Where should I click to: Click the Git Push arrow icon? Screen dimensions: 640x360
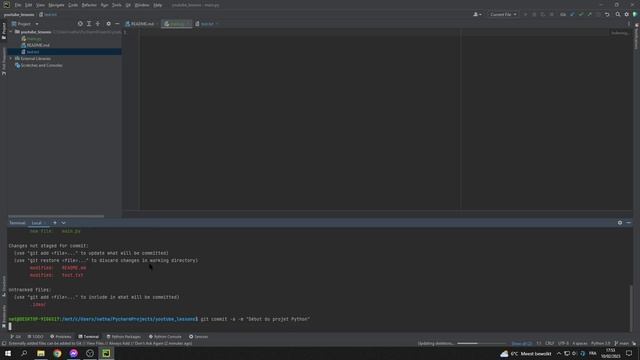590,15
